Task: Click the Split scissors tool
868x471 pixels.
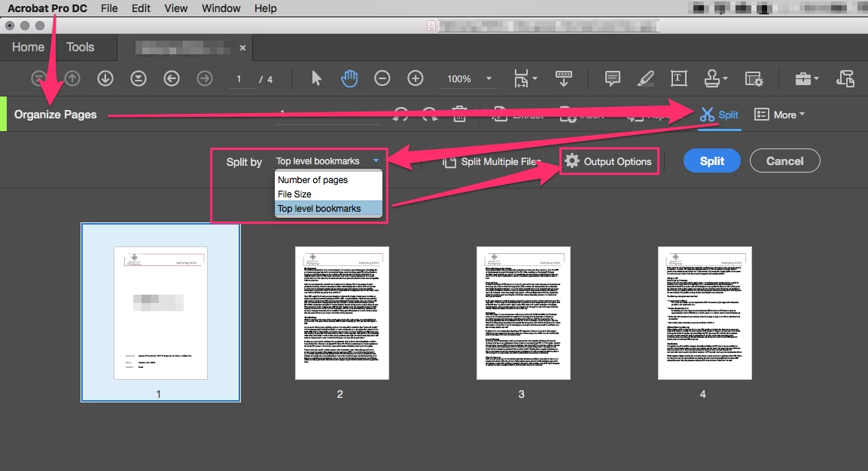Action: 719,115
